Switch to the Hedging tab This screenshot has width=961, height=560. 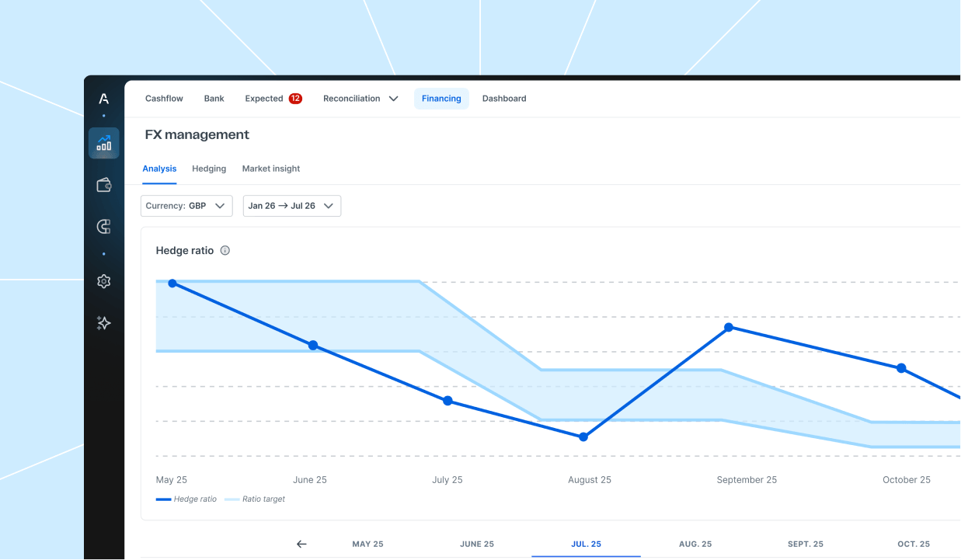[x=209, y=169]
